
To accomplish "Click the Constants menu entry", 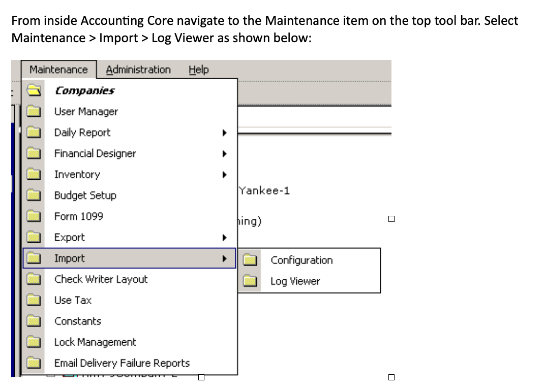I will pyautogui.click(x=78, y=321).
